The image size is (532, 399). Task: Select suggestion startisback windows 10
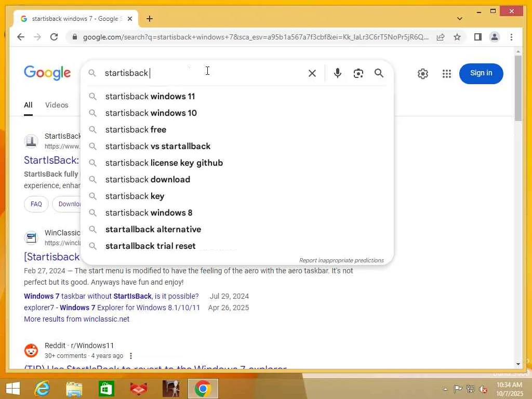(237, 113)
